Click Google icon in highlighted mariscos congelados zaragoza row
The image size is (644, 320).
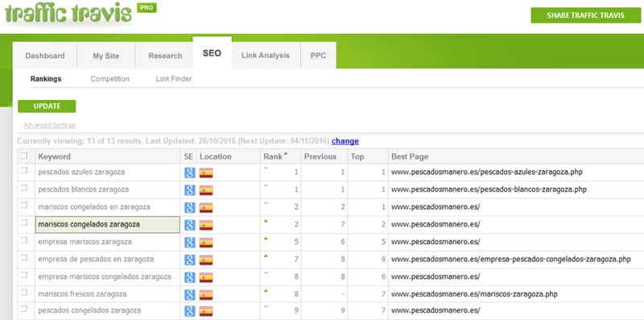click(189, 225)
